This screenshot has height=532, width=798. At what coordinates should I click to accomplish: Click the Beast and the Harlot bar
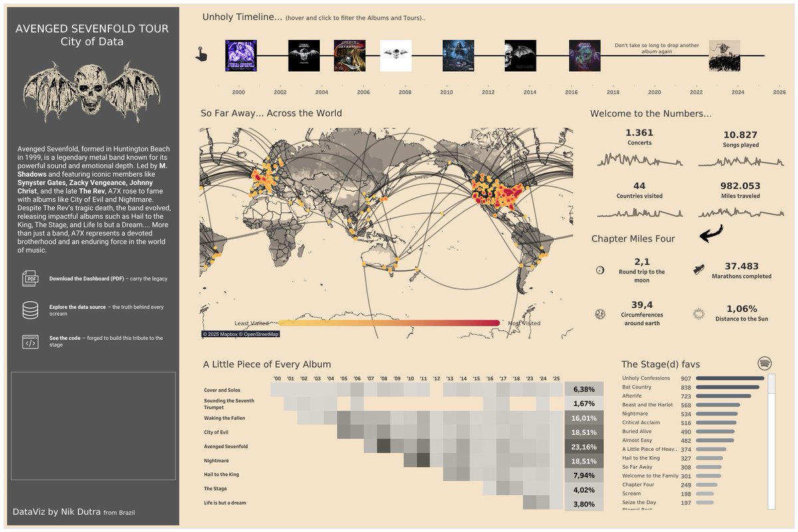tap(718, 405)
